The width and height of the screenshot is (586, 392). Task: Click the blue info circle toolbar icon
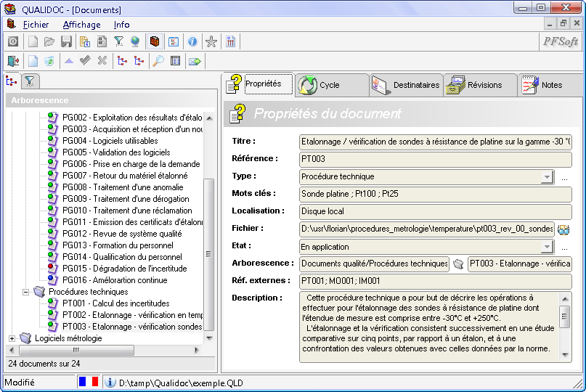[x=192, y=42]
